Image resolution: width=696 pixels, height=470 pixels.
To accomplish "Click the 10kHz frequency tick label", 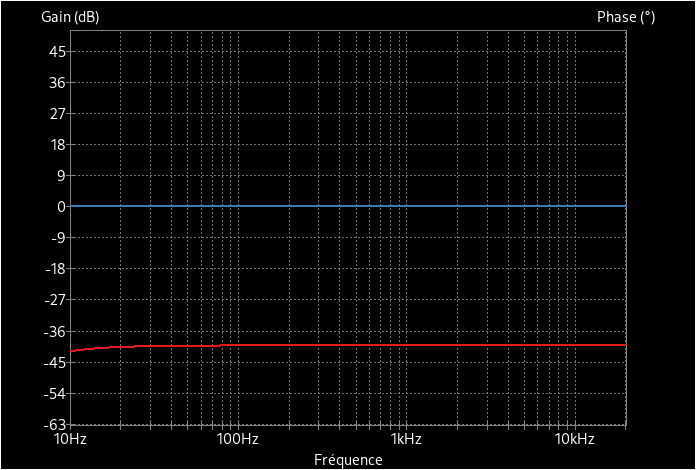I will (573, 439).
